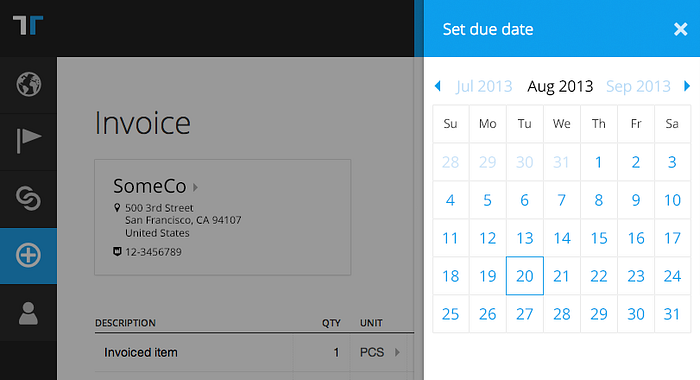This screenshot has width=700, height=380.
Task: Expand the SomeCo client chevron
Action: click(x=195, y=187)
